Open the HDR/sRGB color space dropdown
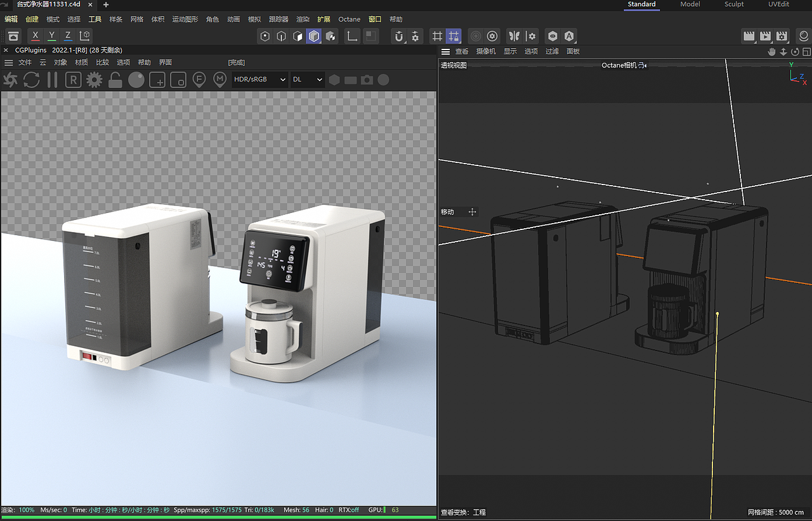 (259, 80)
